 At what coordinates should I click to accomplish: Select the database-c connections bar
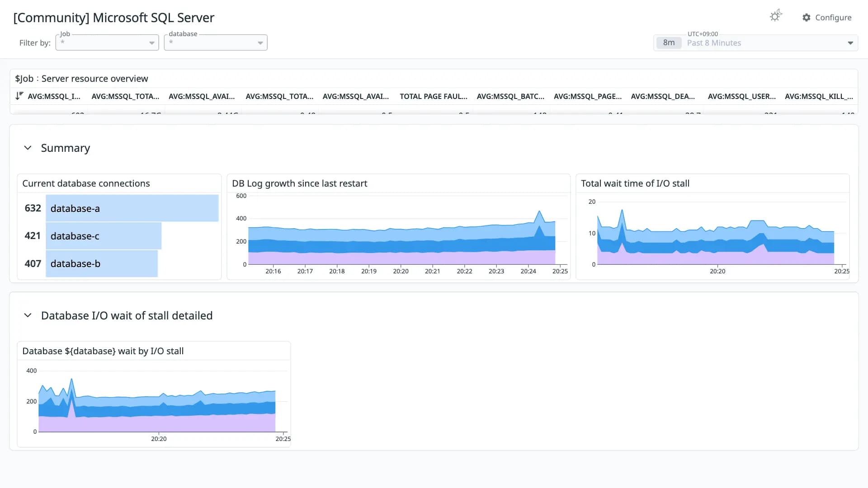click(x=104, y=236)
